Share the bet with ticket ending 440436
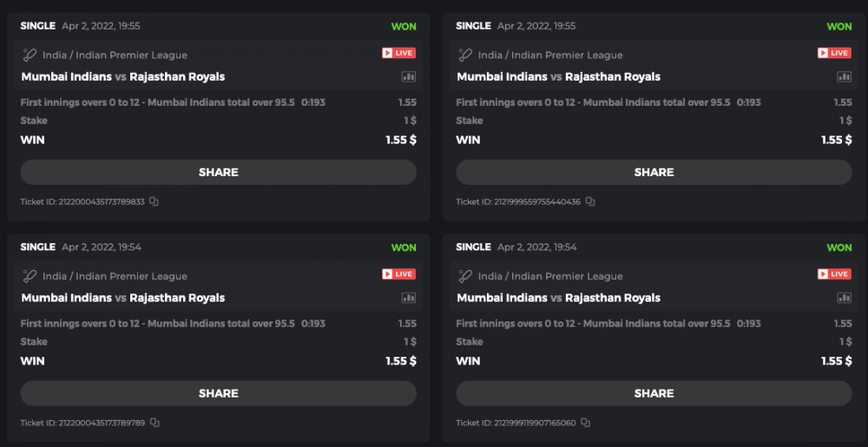This screenshot has height=447, width=868. pyautogui.click(x=654, y=172)
